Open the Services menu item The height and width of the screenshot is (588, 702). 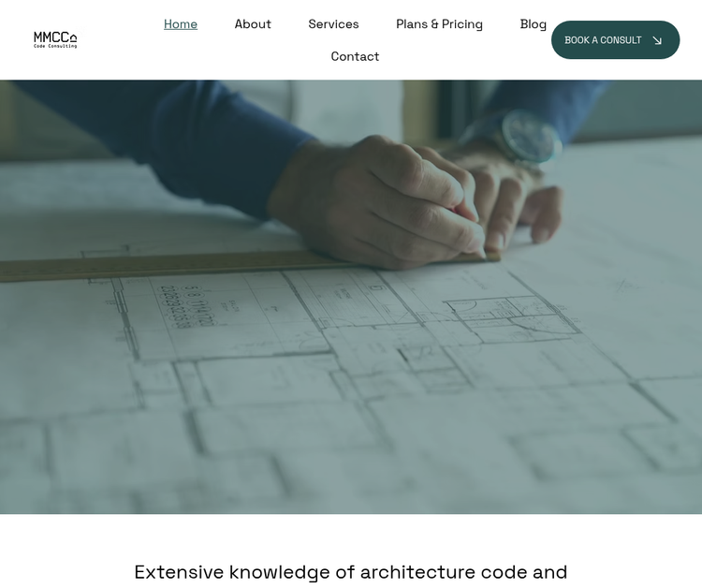click(333, 24)
